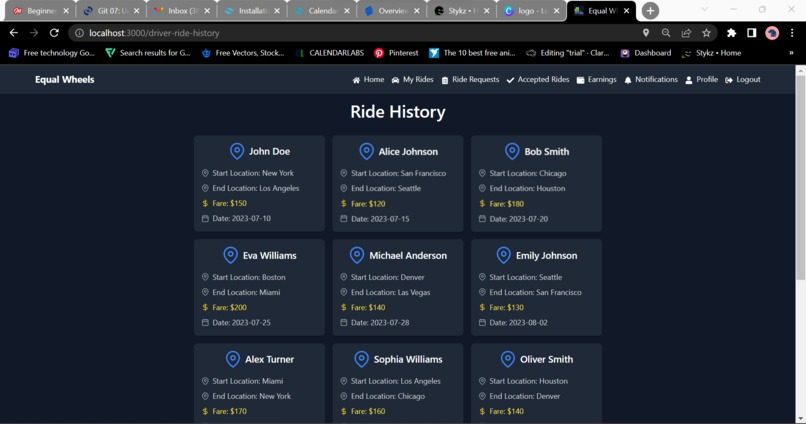Click the location pin icon in address bar
The image size is (806, 424).
(646, 33)
